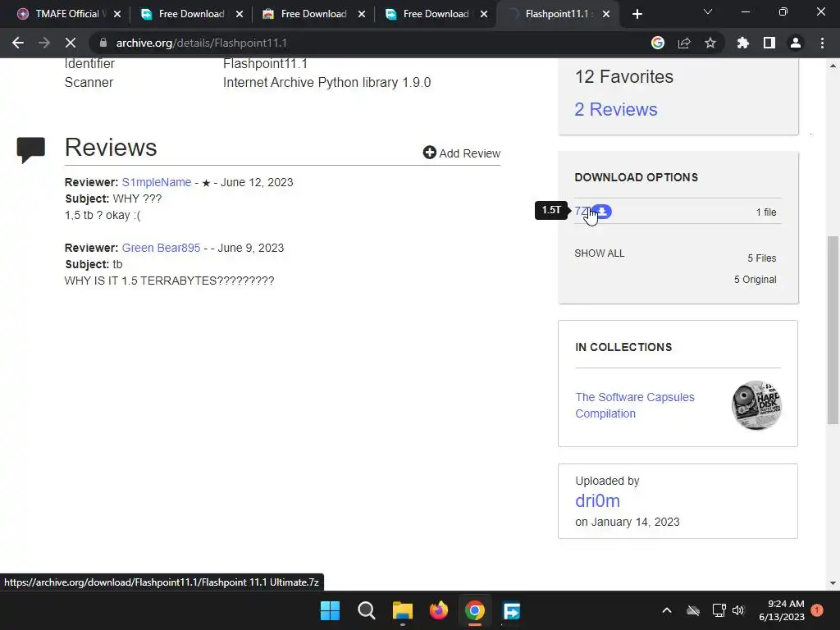Open reviewer Green Bear895 profile
The width and height of the screenshot is (840, 630).
pyautogui.click(x=161, y=248)
